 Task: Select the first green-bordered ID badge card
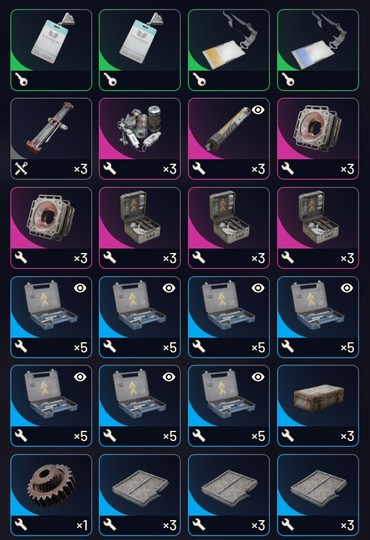coord(51,50)
